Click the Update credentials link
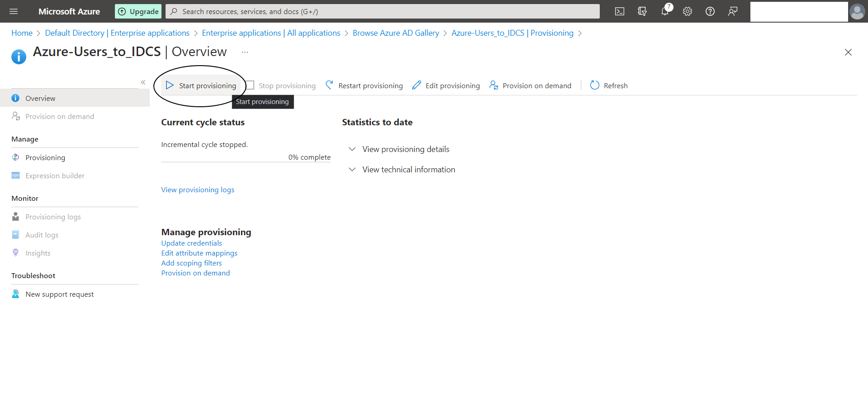 point(192,243)
